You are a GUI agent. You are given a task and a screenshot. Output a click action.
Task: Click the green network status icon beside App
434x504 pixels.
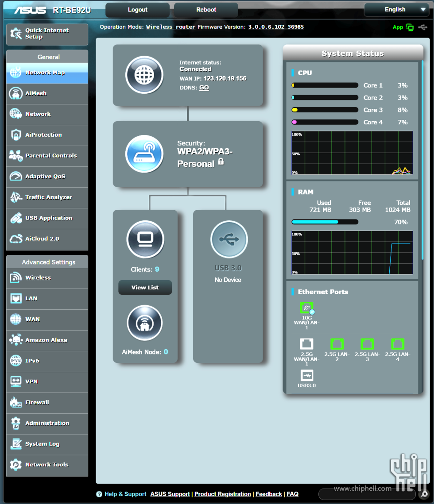coord(410,27)
